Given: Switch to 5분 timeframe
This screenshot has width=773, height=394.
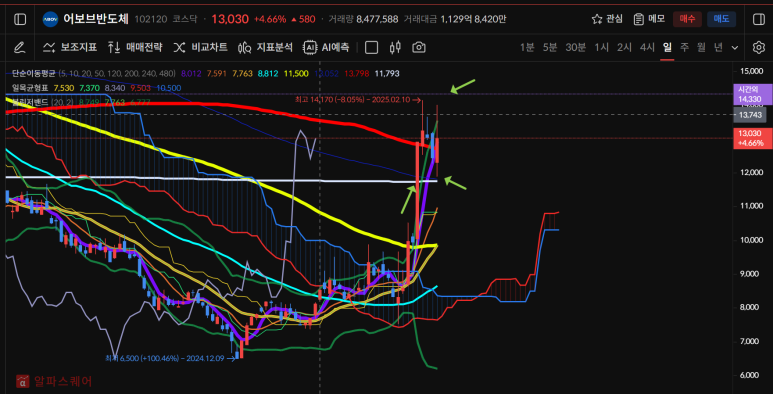Looking at the screenshot, I should (x=550, y=47).
